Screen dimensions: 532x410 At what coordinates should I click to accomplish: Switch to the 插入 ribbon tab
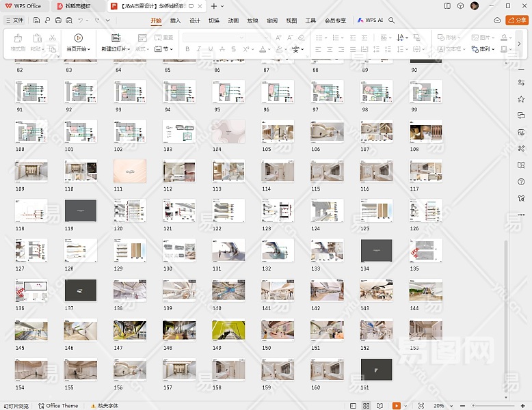[176, 20]
